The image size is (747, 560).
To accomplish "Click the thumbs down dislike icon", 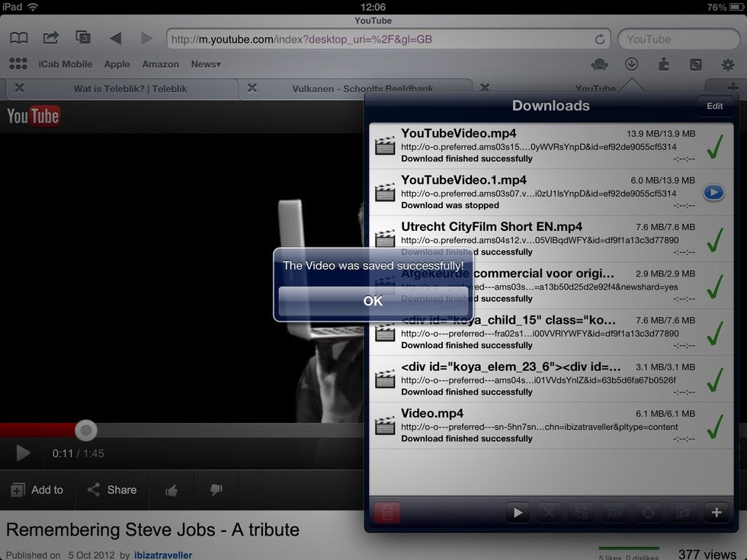I will 216,490.
